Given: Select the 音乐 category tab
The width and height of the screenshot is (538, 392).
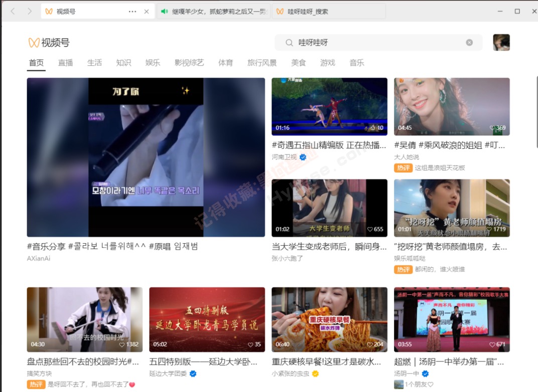Looking at the screenshot, I should [x=357, y=63].
